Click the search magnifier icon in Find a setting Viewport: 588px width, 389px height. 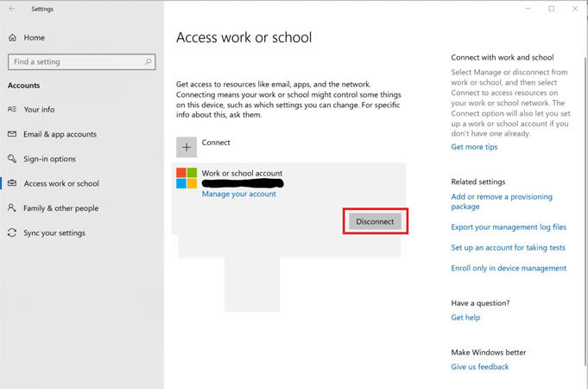pos(149,62)
